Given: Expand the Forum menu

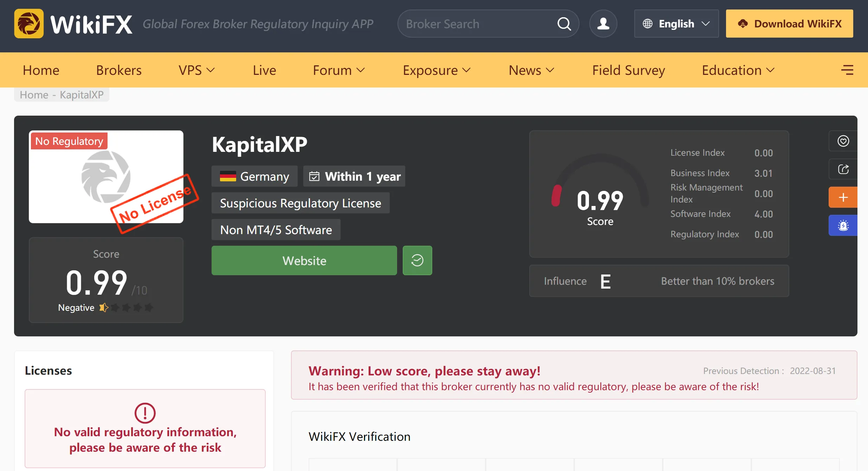Looking at the screenshot, I should point(339,70).
